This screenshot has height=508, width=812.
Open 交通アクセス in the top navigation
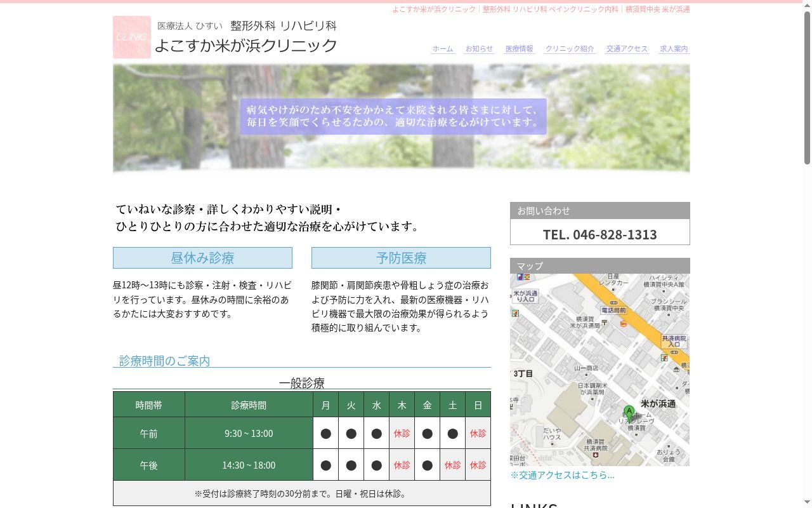coord(627,49)
